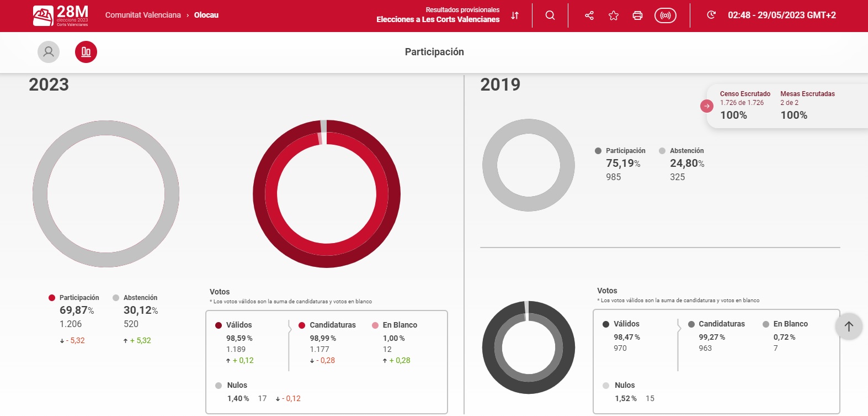Viewport: 868px width, 416px height.
Task: Go to Comunitat Valenciana breadcrumb
Action: tap(143, 15)
